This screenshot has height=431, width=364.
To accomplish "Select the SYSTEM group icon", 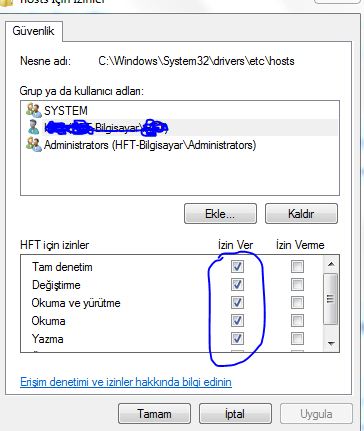I will point(34,110).
